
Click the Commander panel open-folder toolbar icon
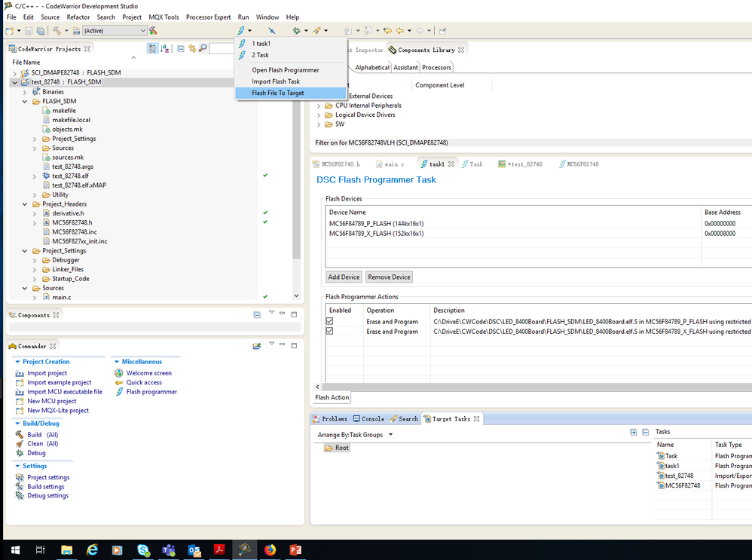pyautogui.click(x=257, y=346)
